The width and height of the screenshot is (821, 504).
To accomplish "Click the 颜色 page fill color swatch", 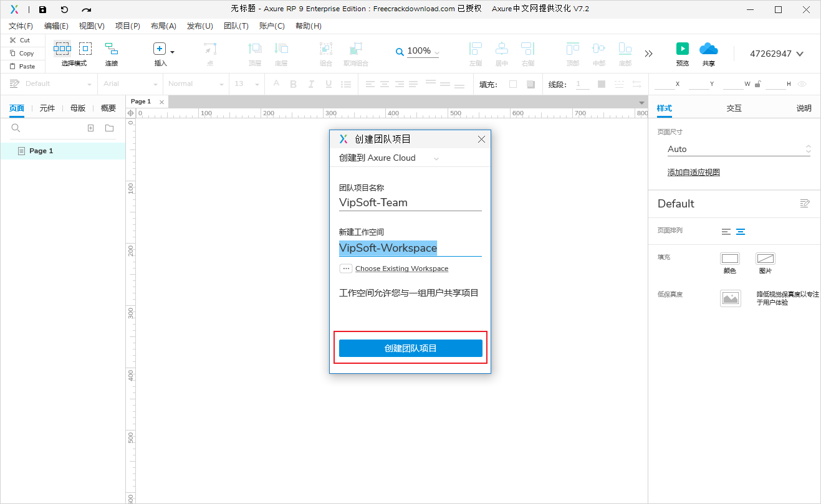I will click(x=729, y=259).
